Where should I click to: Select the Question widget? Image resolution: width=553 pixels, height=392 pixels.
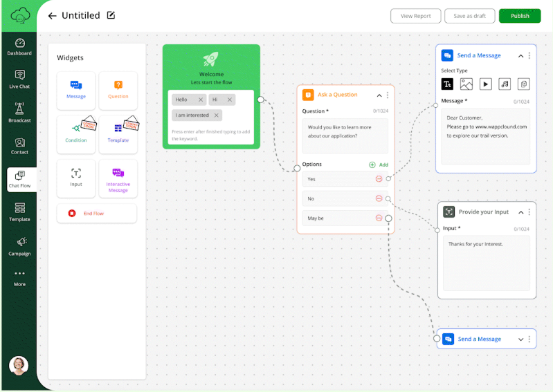click(x=118, y=91)
